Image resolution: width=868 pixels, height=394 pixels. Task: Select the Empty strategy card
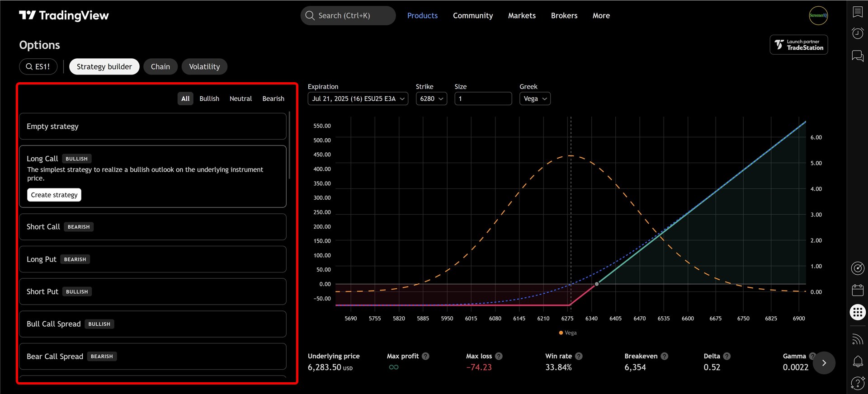(x=153, y=127)
